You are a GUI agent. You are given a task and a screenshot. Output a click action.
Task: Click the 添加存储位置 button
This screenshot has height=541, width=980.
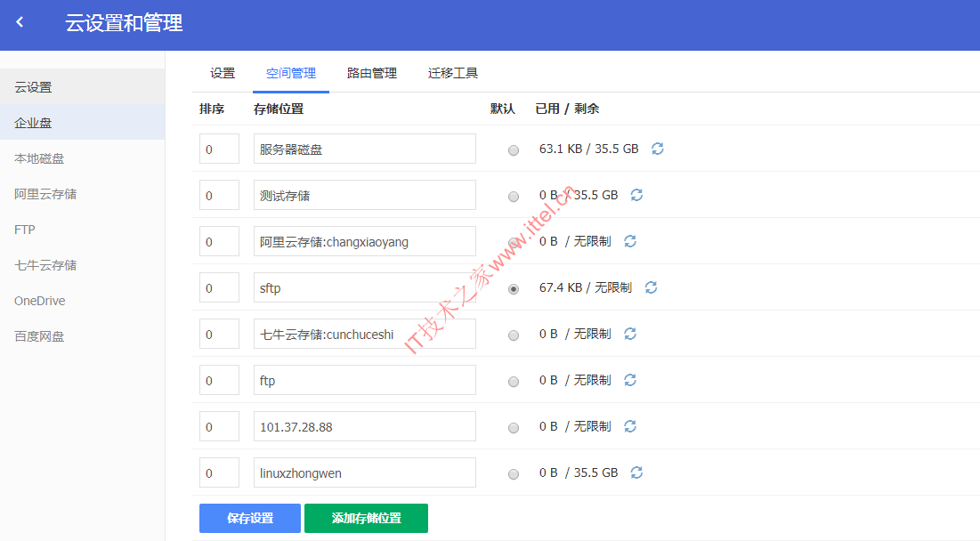366,518
